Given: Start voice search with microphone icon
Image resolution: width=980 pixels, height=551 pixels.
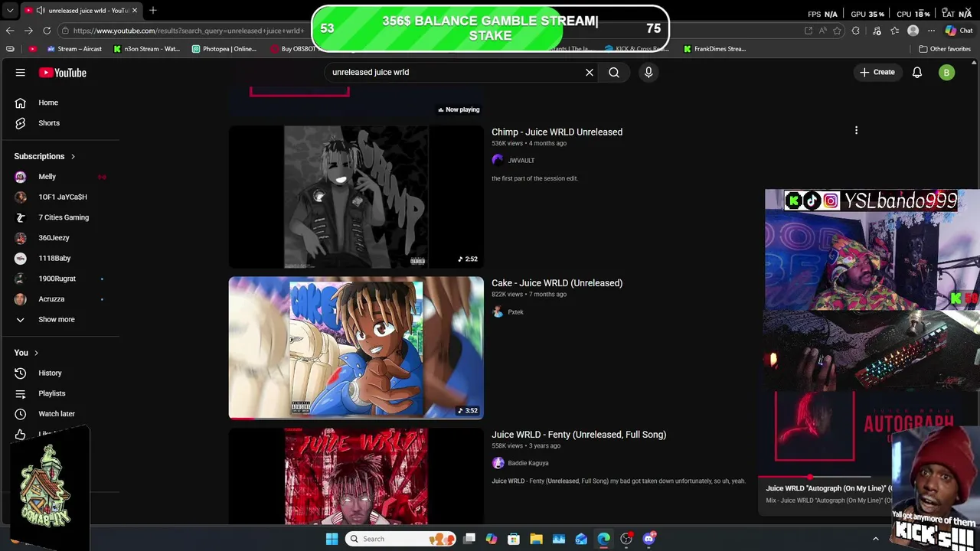Looking at the screenshot, I should [x=648, y=72].
